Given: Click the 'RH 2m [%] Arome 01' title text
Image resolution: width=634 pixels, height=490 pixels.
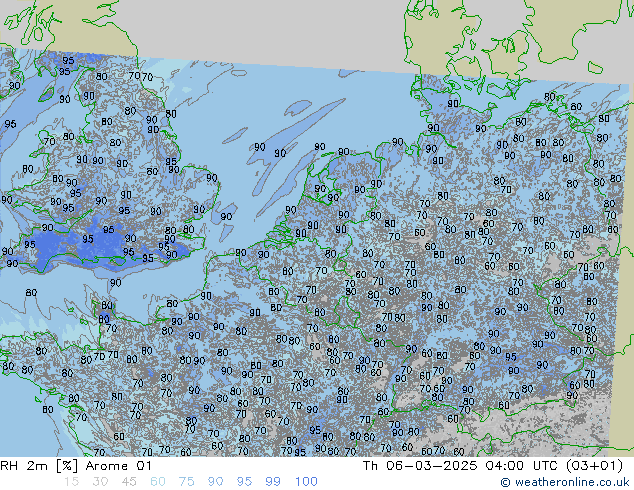Looking at the screenshot, I should [x=76, y=466].
